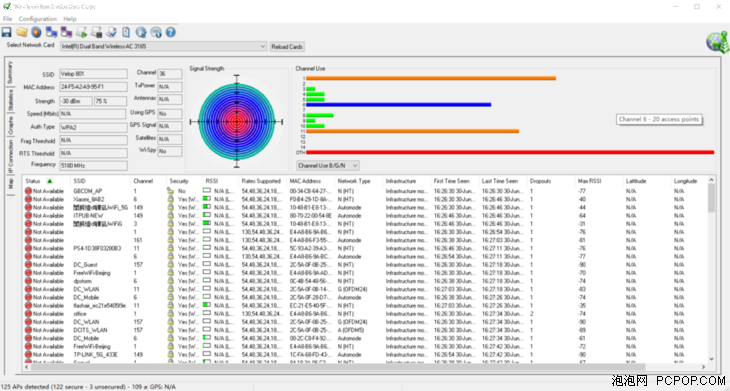Click the Reload Cards button
Viewport: 730px width, 391px height.
[x=287, y=47]
